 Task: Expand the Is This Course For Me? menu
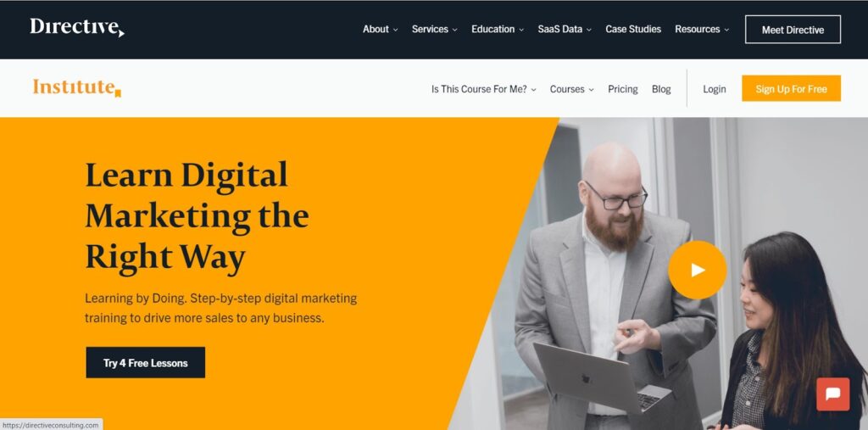484,89
